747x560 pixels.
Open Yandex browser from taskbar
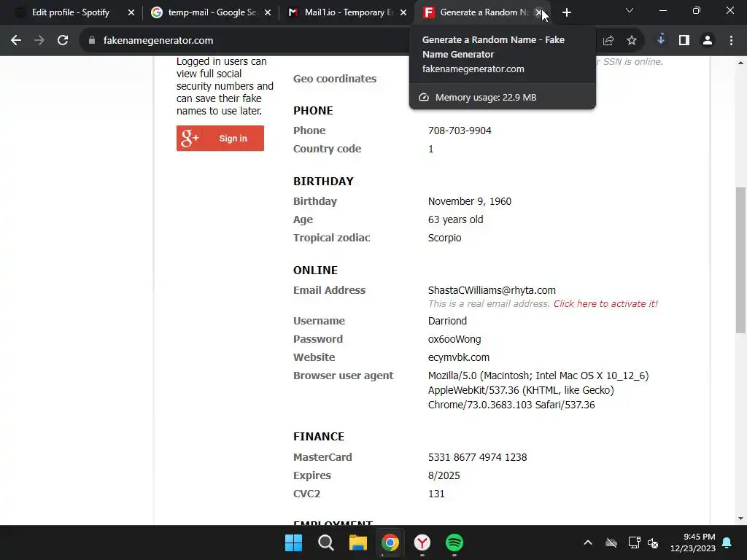422,542
